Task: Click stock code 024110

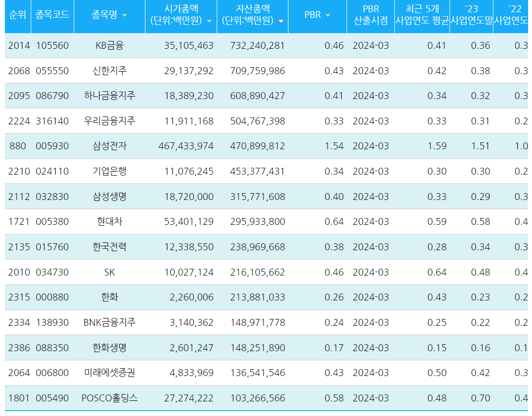Action: [x=52, y=172]
